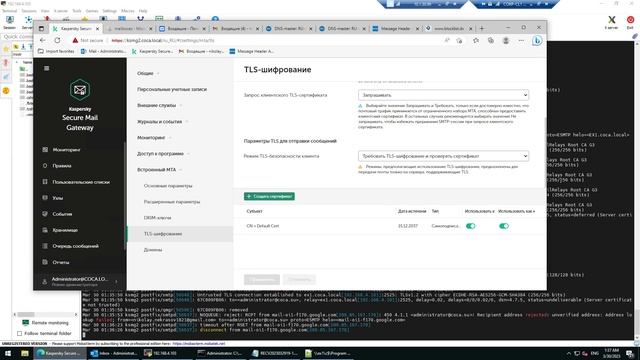The width and height of the screenshot is (640, 360).
Task: Select Domains (Домены) submenu
Action: [153, 250]
